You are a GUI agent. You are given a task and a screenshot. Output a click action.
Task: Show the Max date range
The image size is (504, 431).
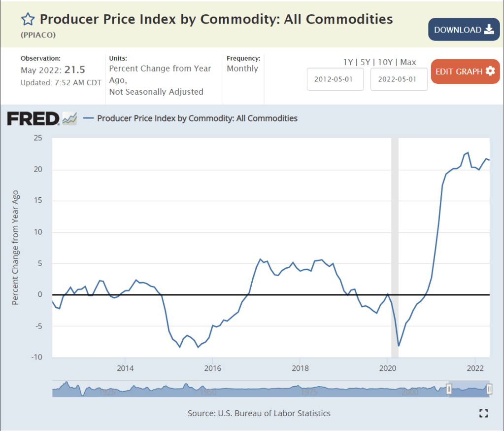[408, 62]
